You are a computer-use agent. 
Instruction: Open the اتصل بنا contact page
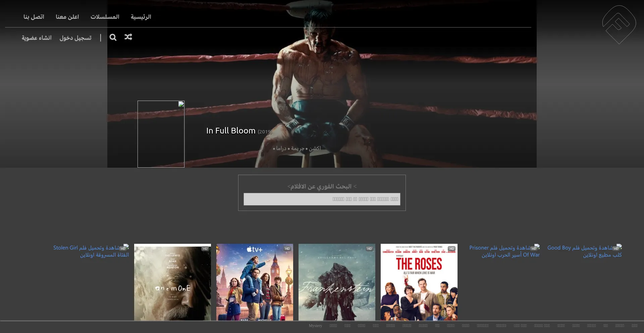tap(34, 17)
